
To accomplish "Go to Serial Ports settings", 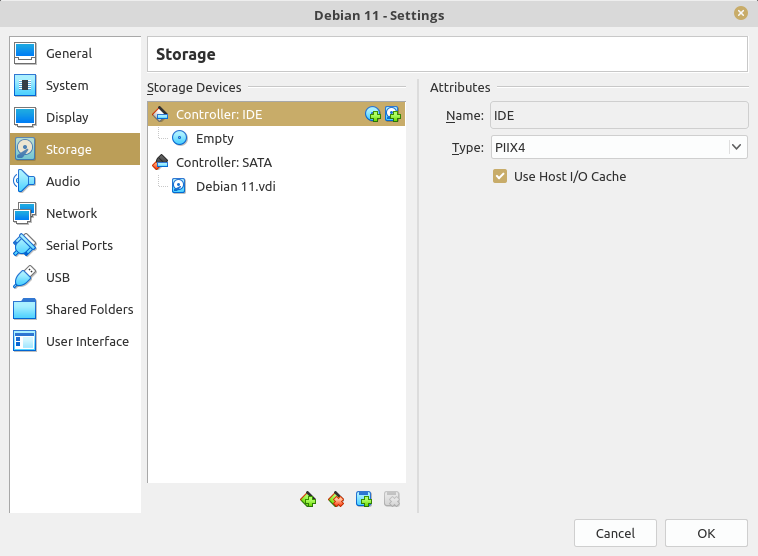I will tap(75, 245).
